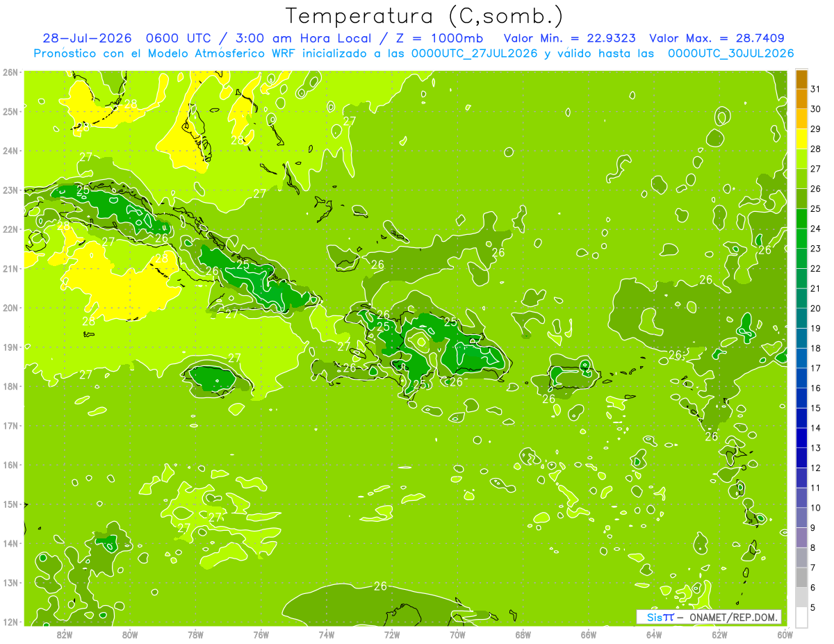The height and width of the screenshot is (644, 834).
Task: Select the initialization stamp "0000UTC_27JUL2026"
Action: (474, 53)
